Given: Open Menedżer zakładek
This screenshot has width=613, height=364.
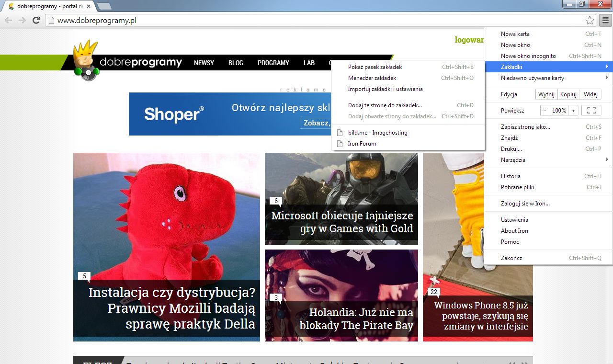Looking at the screenshot, I should coord(408,78).
